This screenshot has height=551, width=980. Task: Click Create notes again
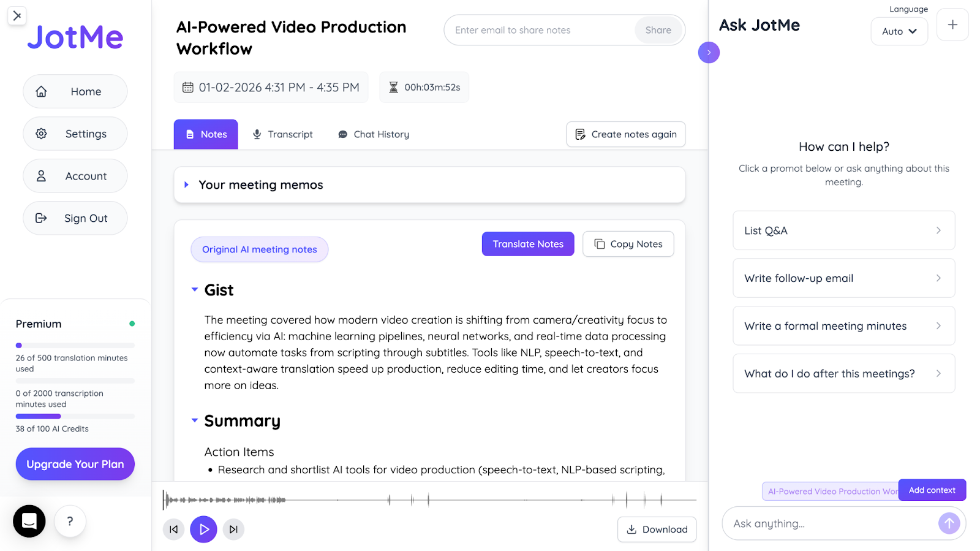(x=626, y=134)
